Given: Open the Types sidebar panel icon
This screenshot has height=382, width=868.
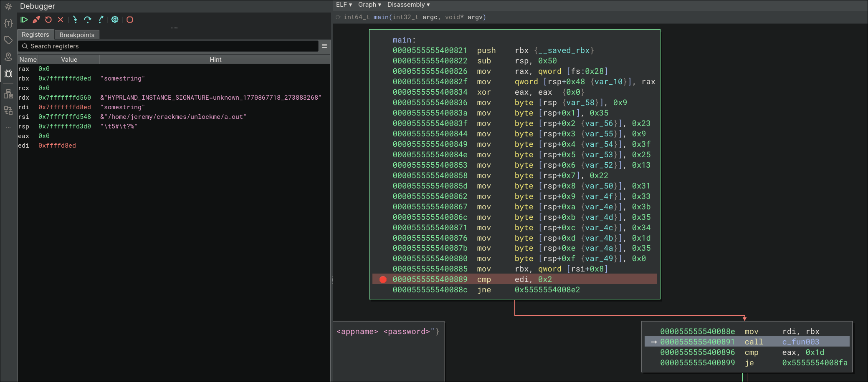Looking at the screenshot, I should pyautogui.click(x=8, y=23).
